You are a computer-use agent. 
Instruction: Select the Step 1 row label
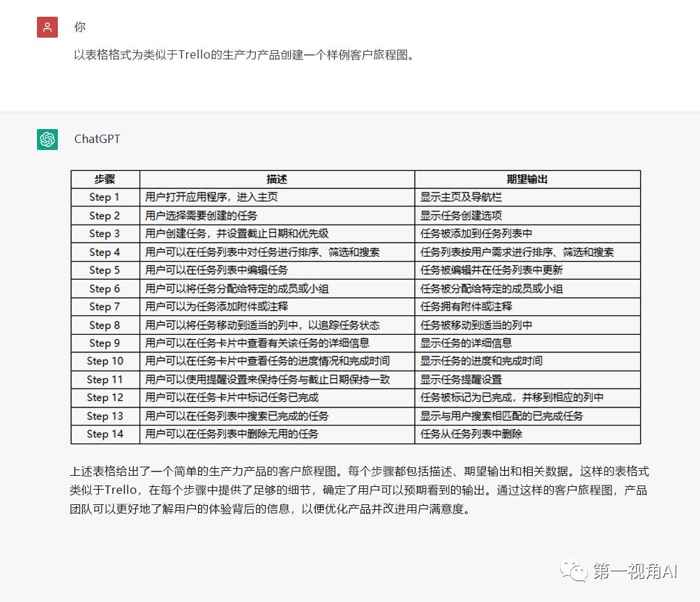click(x=105, y=197)
